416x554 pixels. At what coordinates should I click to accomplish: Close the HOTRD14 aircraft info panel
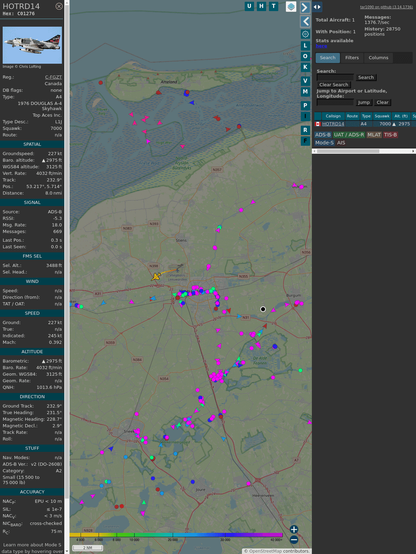[59, 6]
